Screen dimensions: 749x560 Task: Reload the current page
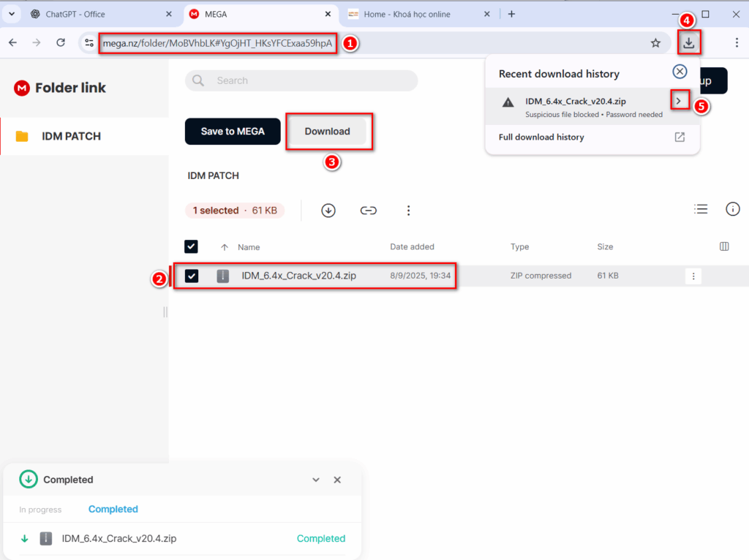point(61,42)
